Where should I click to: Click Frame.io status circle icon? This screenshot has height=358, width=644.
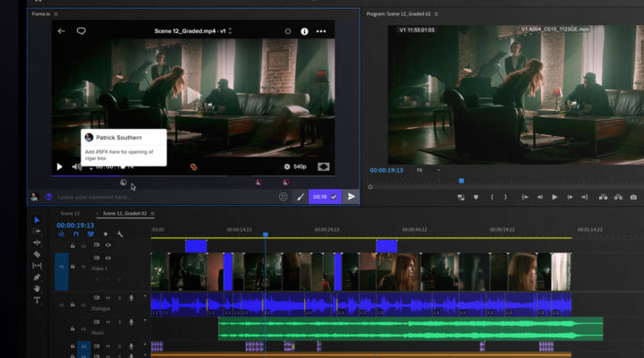pyautogui.click(x=288, y=31)
